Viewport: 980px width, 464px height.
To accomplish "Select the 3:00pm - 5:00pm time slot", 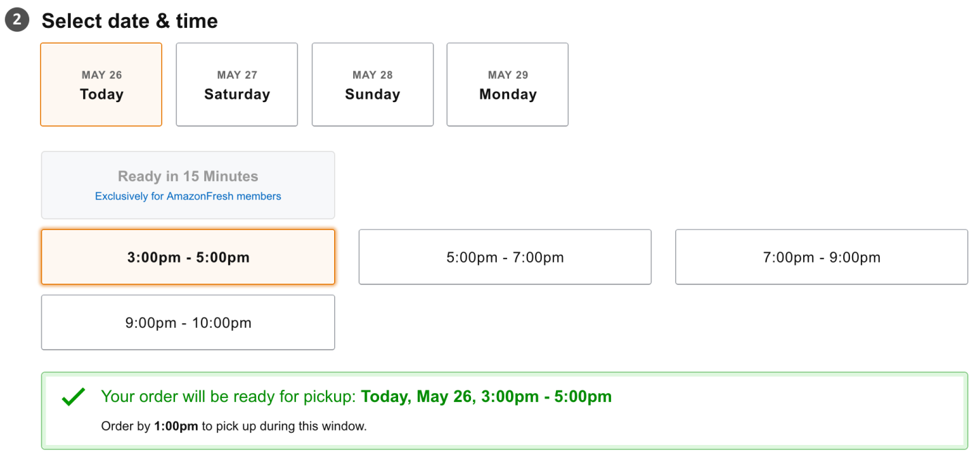I will coord(188,257).
